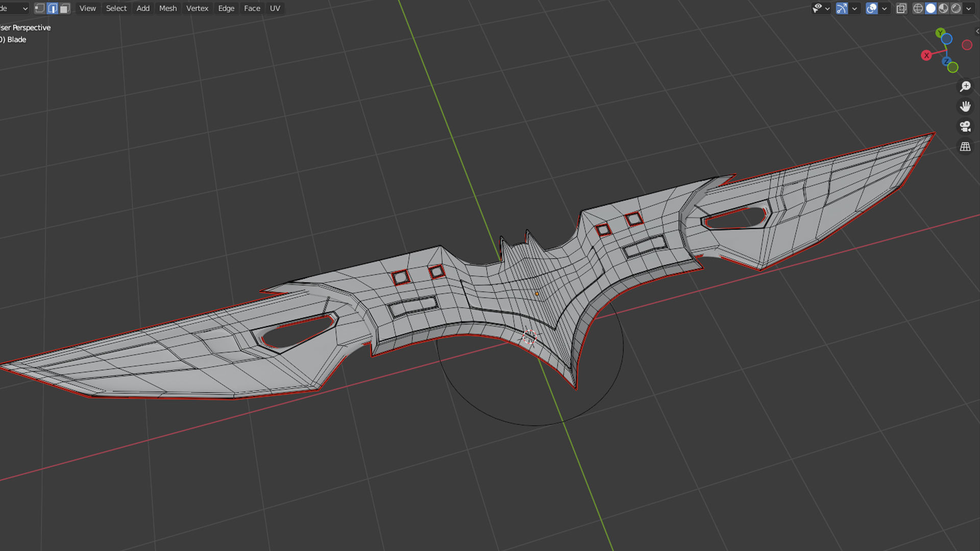This screenshot has height=551, width=980.
Task: Open the Select menu
Action: point(116,8)
